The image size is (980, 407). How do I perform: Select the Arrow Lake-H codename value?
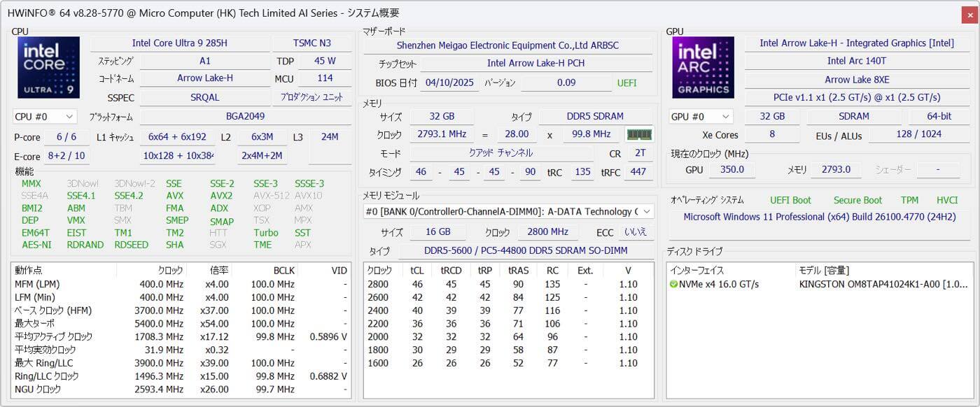tap(204, 78)
